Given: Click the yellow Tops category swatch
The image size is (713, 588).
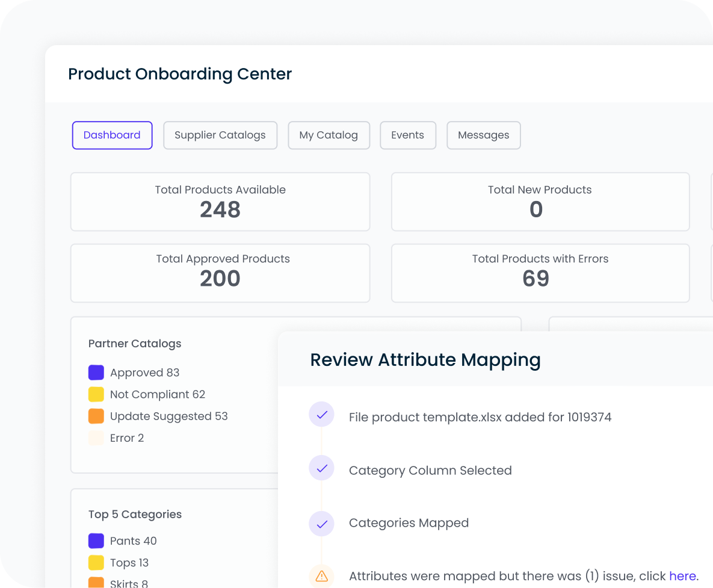Looking at the screenshot, I should pyautogui.click(x=96, y=563).
